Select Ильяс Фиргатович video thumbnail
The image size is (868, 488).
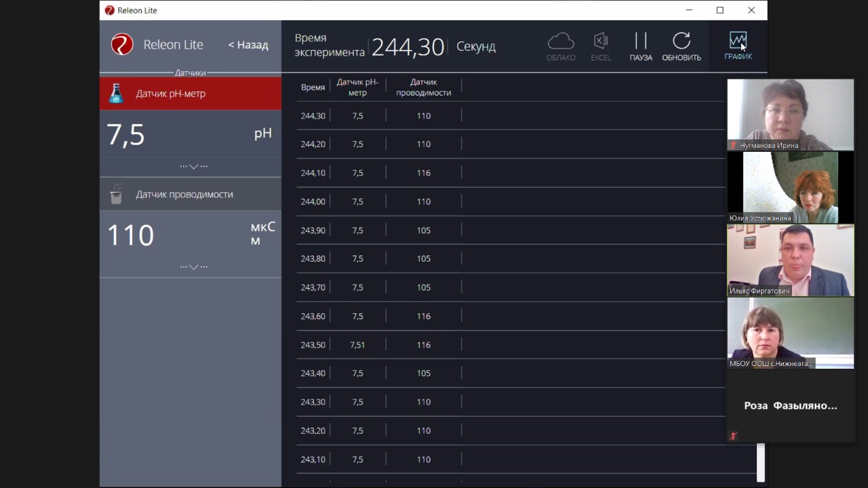click(x=790, y=260)
